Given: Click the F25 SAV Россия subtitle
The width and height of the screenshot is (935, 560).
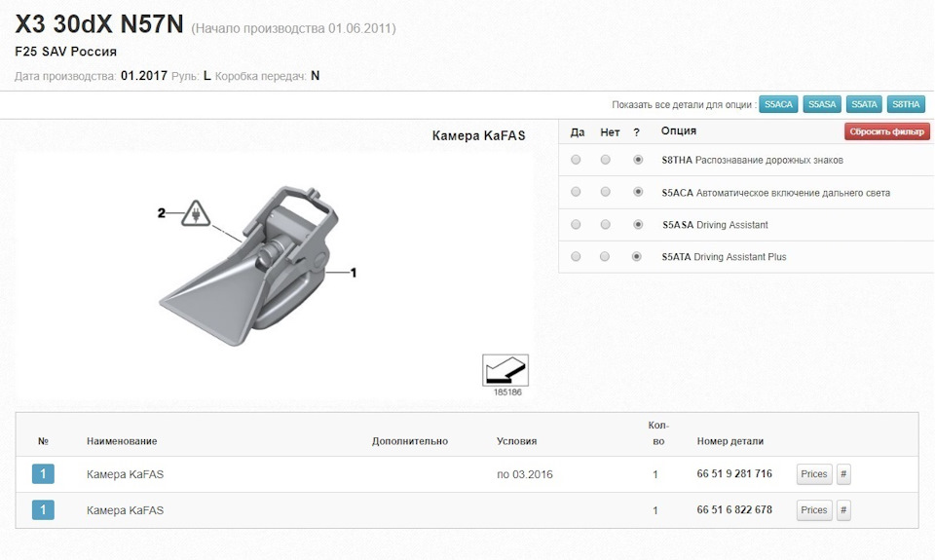Looking at the screenshot, I should [65, 52].
